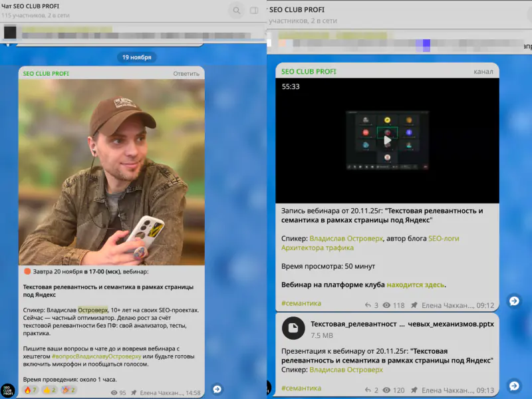The width and height of the screenshot is (532, 399).
Task: Forward the webinar recording post
Action: pos(514,301)
